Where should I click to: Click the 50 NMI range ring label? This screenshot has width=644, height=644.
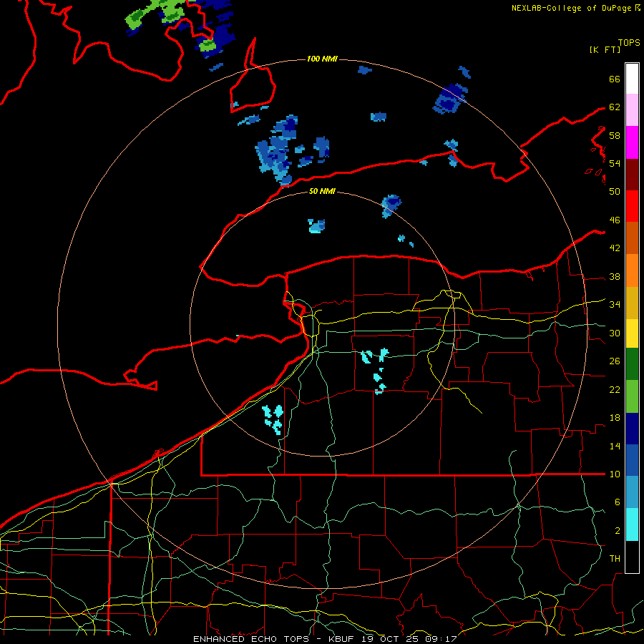[x=322, y=191]
